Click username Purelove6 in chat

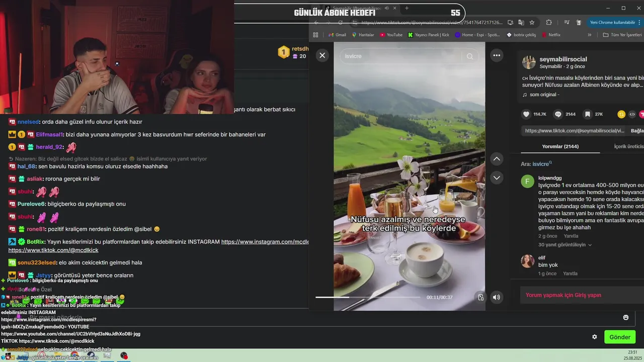[x=32, y=204]
